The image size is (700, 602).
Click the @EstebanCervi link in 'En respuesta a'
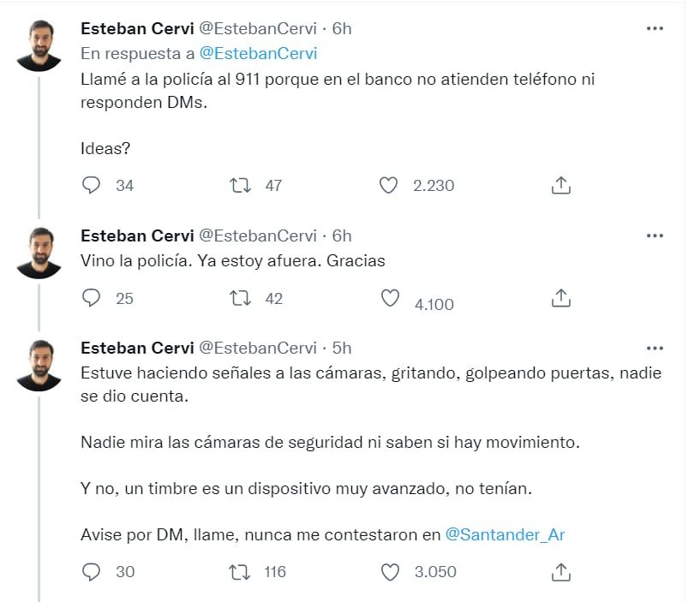click(260, 52)
